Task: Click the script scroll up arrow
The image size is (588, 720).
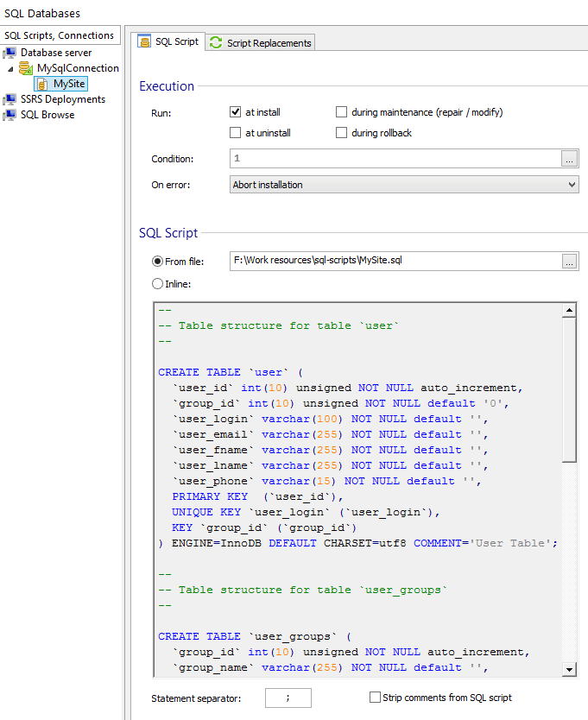Action: click(x=569, y=311)
